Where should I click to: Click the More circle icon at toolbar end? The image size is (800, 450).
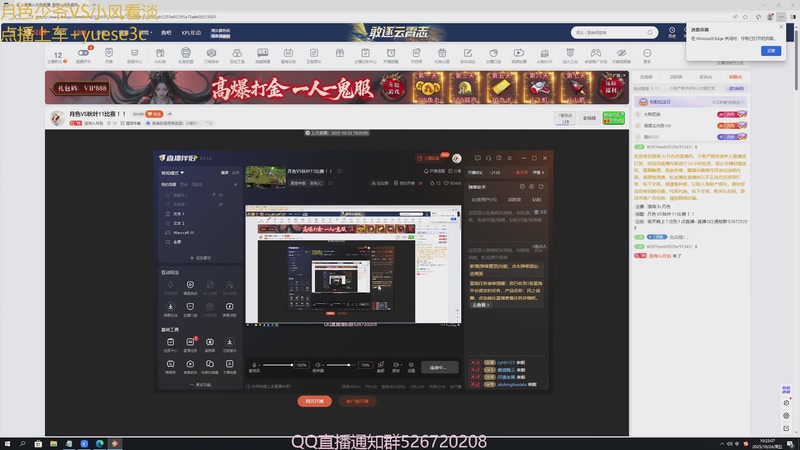[x=647, y=53]
